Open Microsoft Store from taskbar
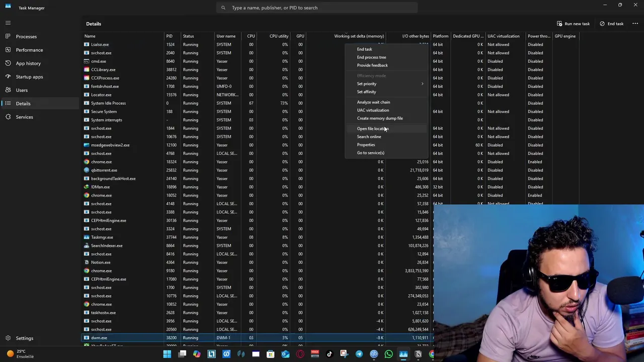The width and height of the screenshot is (644, 362). [271, 354]
